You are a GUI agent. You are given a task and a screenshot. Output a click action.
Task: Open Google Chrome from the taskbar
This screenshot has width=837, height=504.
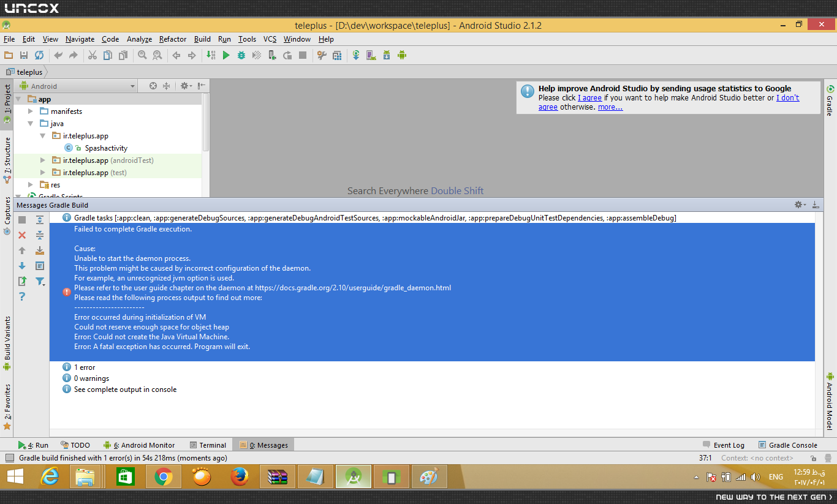163,476
